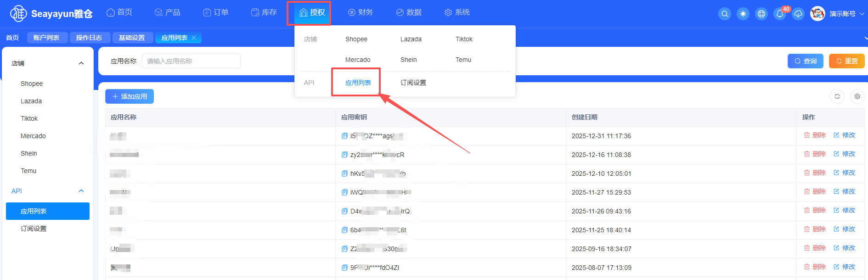Screen dimensions: 868x280
Task: Open the 库存 top menu
Action: pos(264,12)
